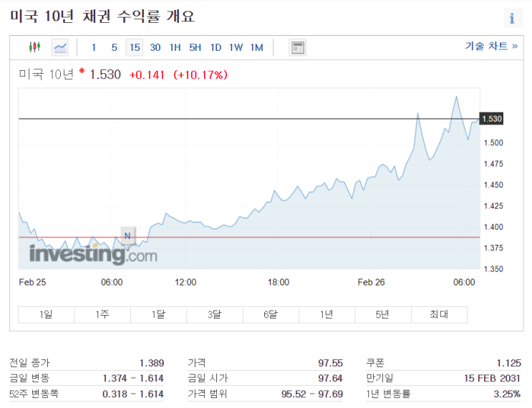Click the Feb 26 axis label
This screenshot has height=408, width=532.
[x=371, y=282]
